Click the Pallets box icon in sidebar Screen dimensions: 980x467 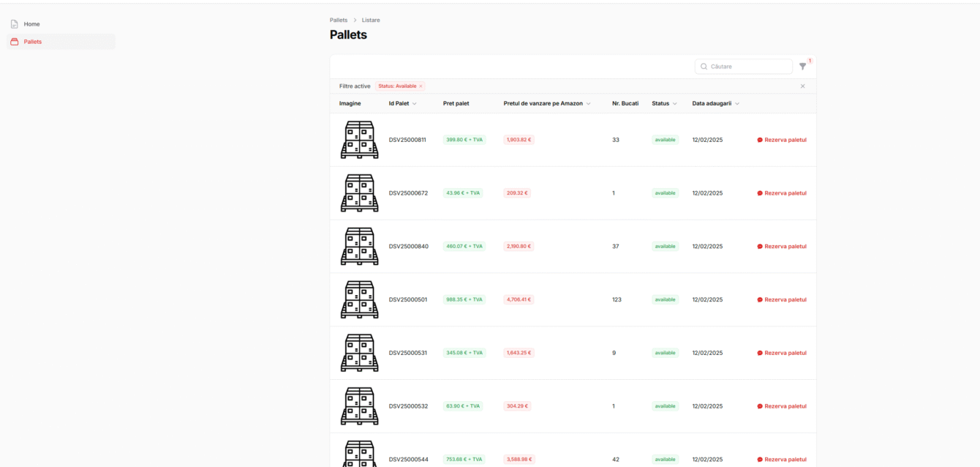14,42
